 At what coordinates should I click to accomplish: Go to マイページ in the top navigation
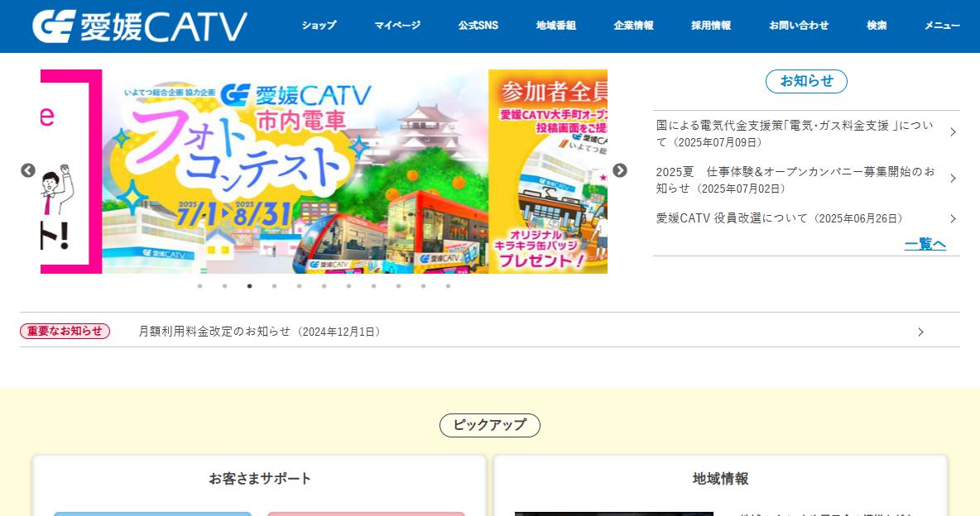point(397,26)
